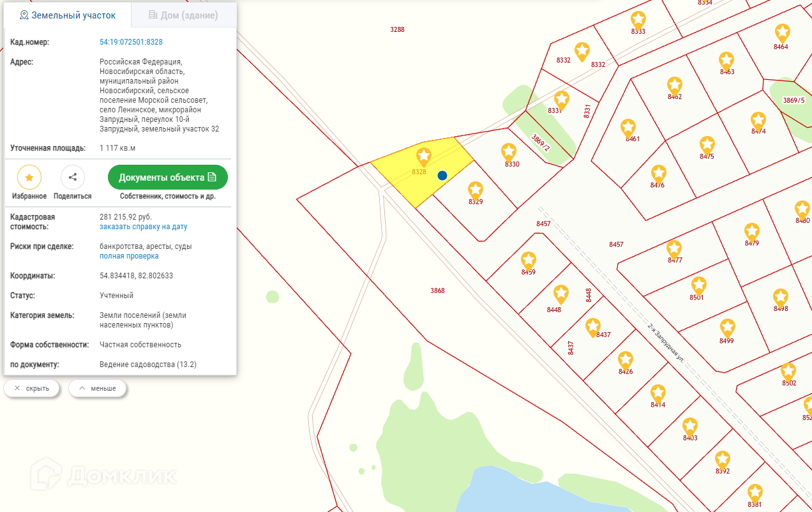
Task: Select the star marker of parcel 8474
Action: click(758, 121)
